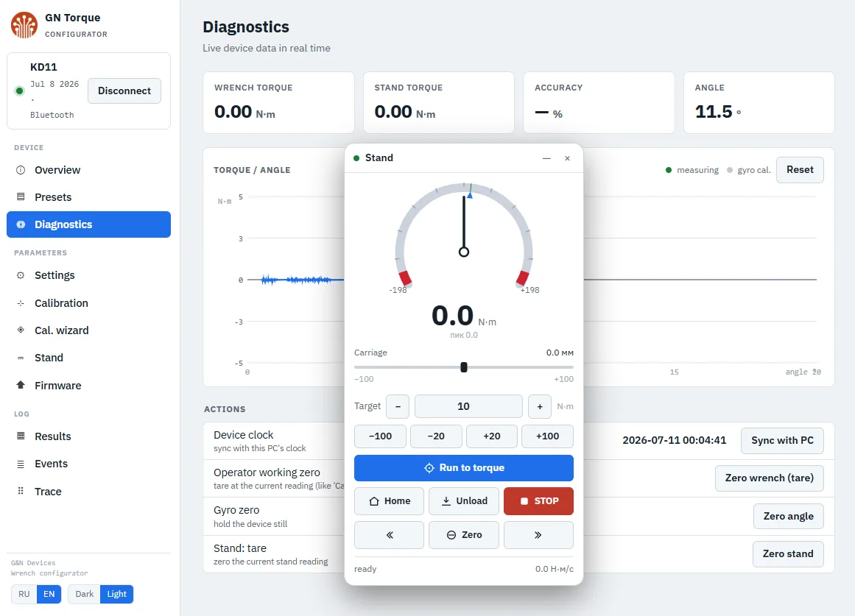Click the Stand Torque readout card
Screen dimensions: 855x616
(x=439, y=102)
